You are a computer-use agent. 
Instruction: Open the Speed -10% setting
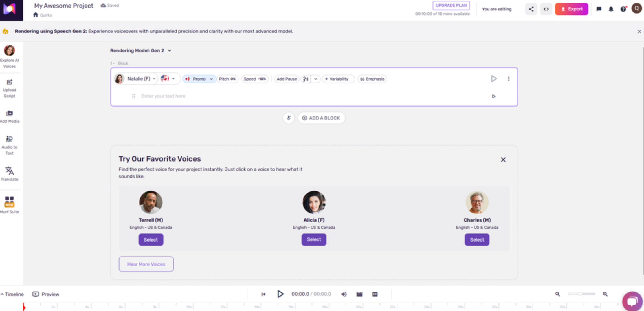tap(255, 79)
